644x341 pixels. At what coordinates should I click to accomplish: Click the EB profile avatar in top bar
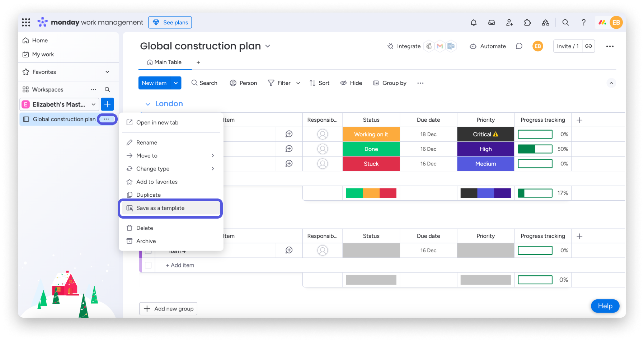click(x=616, y=22)
